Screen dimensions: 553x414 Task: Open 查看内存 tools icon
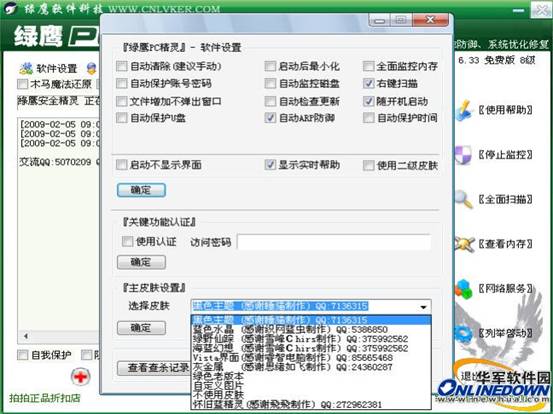(x=464, y=244)
